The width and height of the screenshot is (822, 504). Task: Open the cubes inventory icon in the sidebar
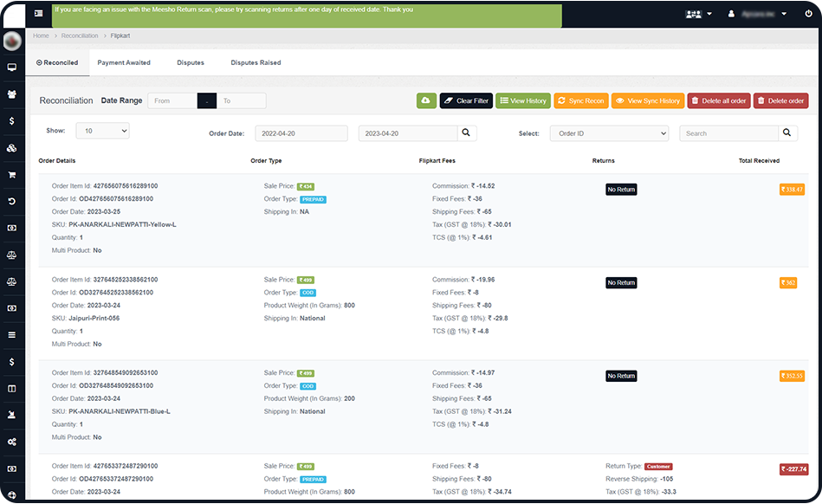click(12, 148)
